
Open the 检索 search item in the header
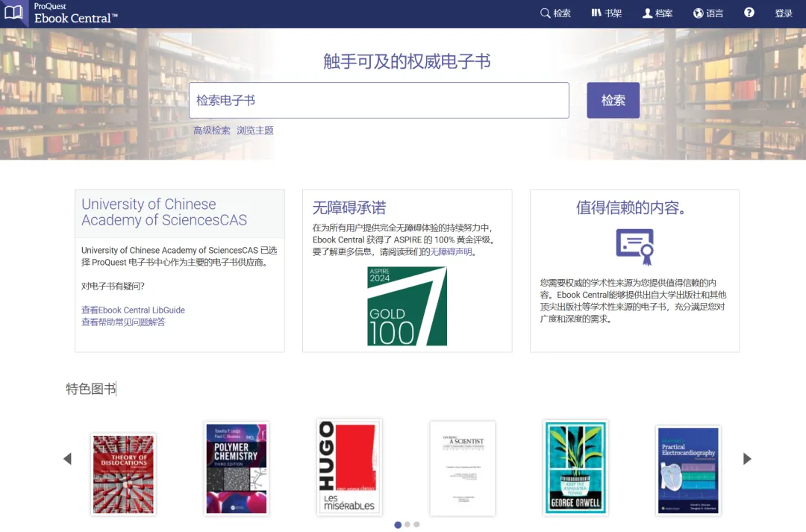tap(556, 13)
